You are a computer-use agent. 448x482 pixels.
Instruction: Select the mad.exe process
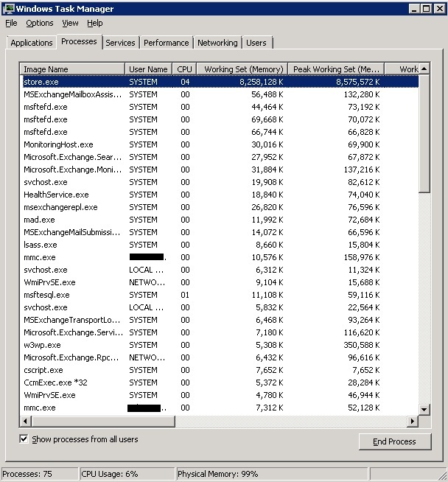220,220
